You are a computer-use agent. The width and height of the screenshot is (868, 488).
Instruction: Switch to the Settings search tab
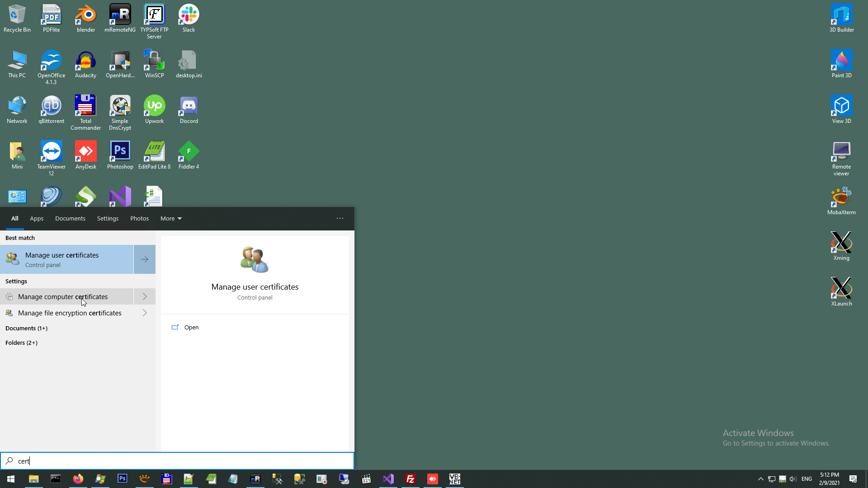(x=108, y=219)
